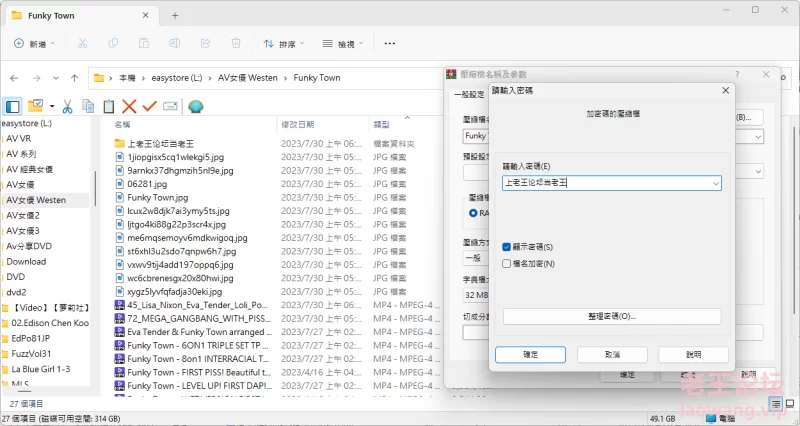The width and height of the screenshot is (800, 426).
Task: Click the scissors cut icon in the lower toolbar
Action: tap(67, 106)
